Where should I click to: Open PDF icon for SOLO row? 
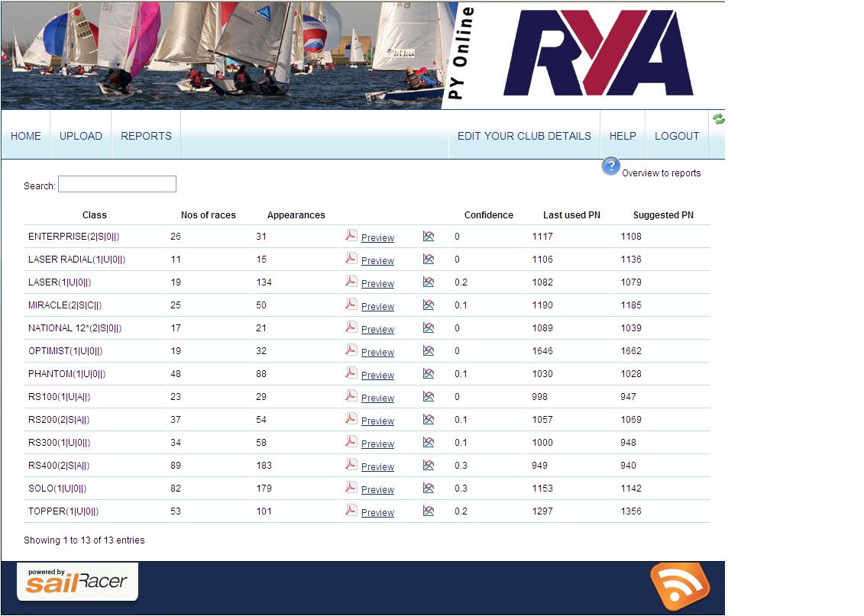[x=351, y=488]
